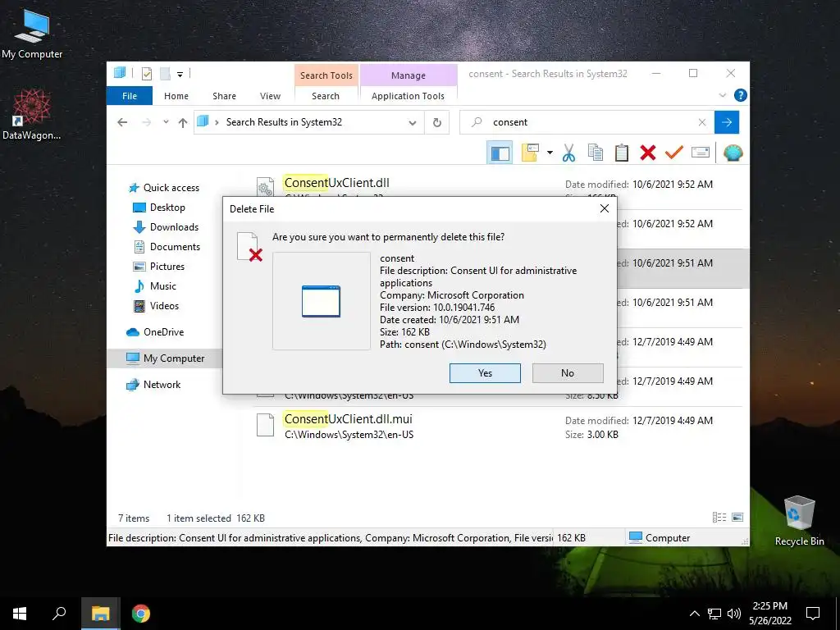Click the Rename toolbar icon
The height and width of the screenshot is (630, 840).
[701, 153]
